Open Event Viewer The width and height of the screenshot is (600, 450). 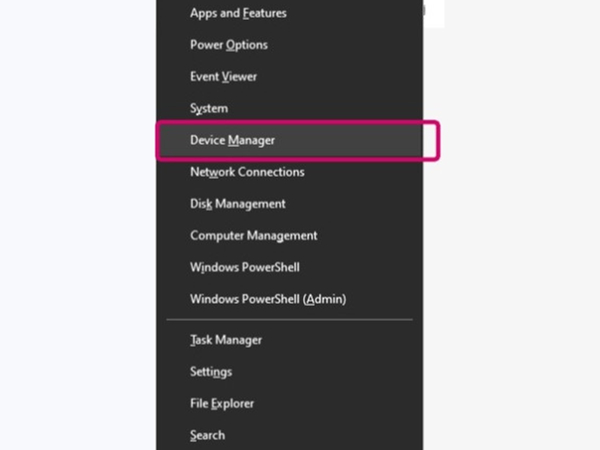[290, 77]
